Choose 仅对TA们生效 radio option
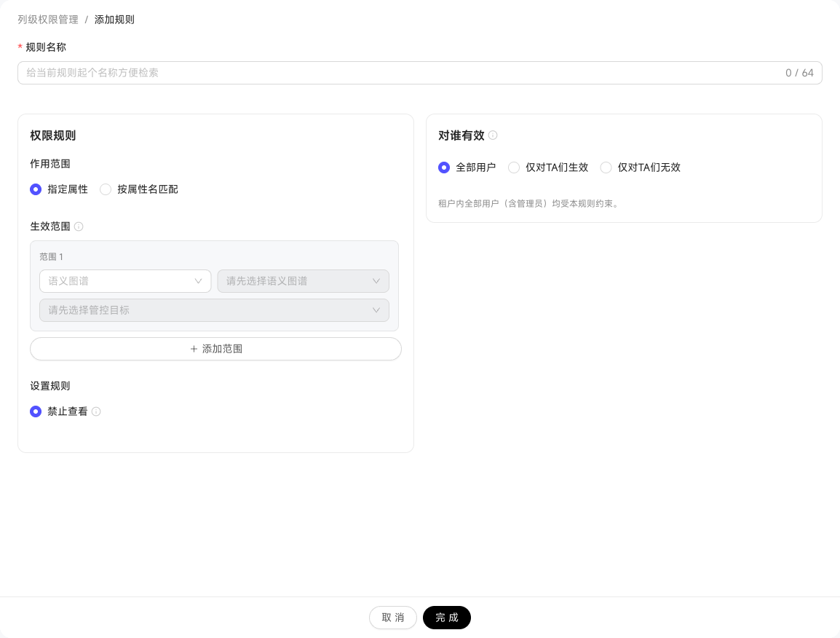 coord(514,168)
